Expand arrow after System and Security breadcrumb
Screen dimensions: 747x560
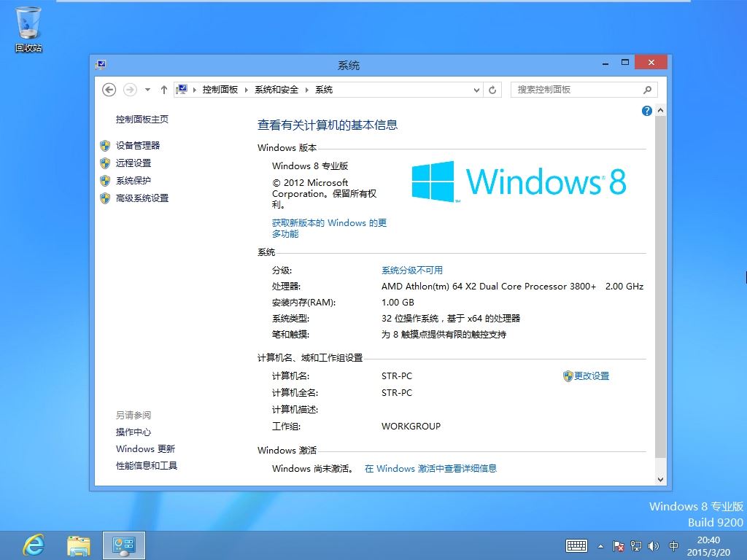click(307, 90)
